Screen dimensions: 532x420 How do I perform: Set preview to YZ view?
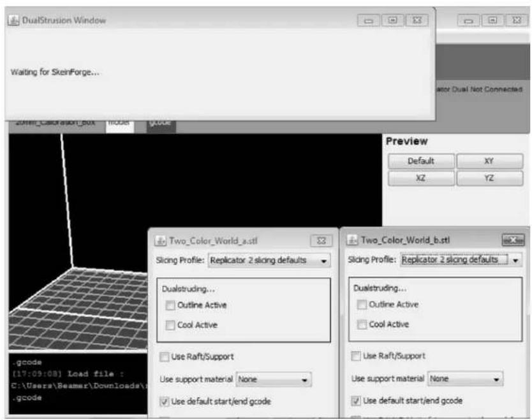coord(490,178)
